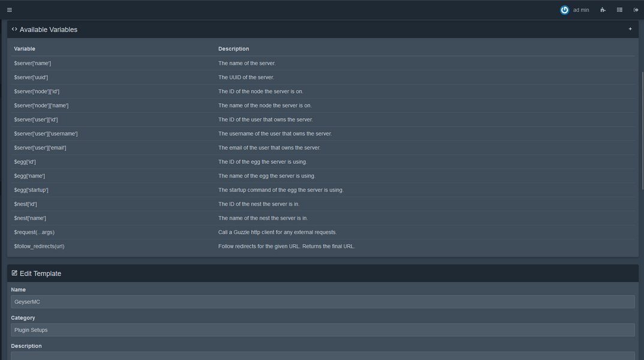The image size is (644, 360).
Task: Click the Category field with Plugin Setups
Action: (x=323, y=330)
